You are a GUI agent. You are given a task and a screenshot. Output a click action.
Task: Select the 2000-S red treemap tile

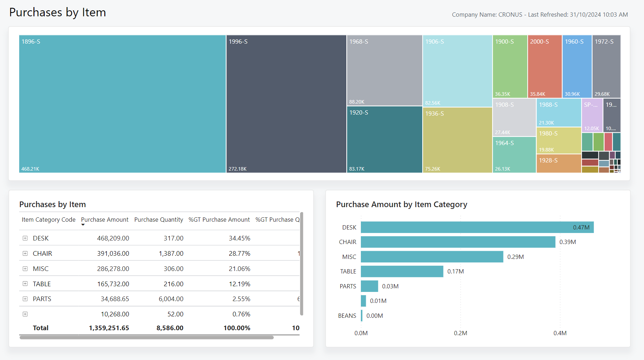pos(545,66)
